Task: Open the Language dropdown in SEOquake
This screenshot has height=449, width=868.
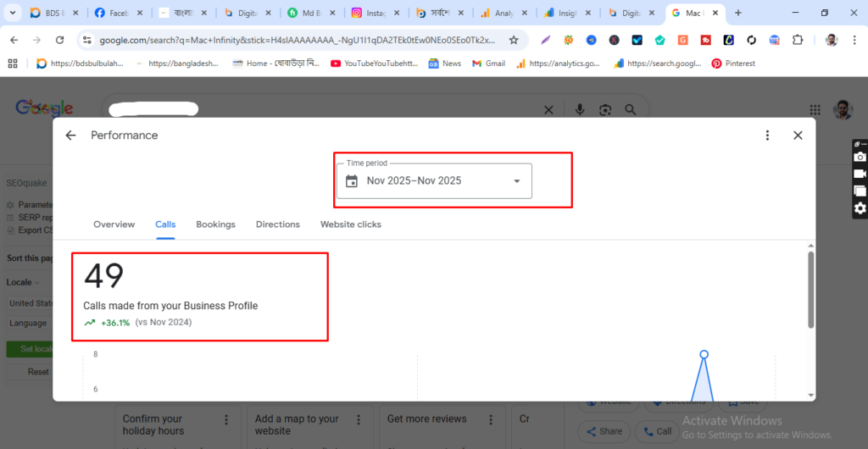Action: click(30, 323)
